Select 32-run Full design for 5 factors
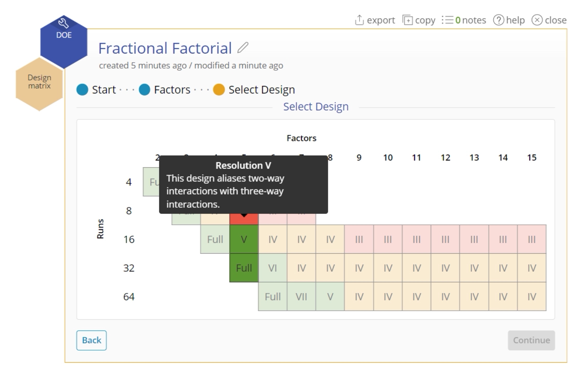Screen dimensions: 588x380 244,268
